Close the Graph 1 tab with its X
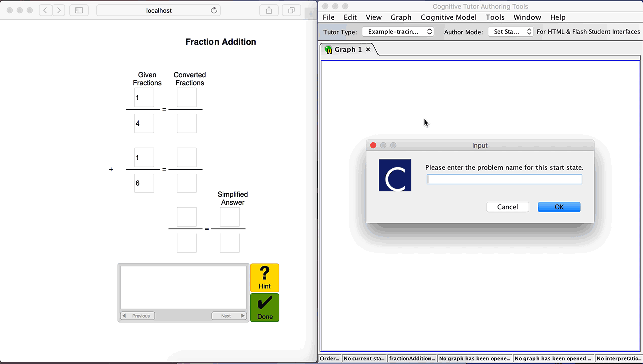643x364 pixels. (368, 49)
